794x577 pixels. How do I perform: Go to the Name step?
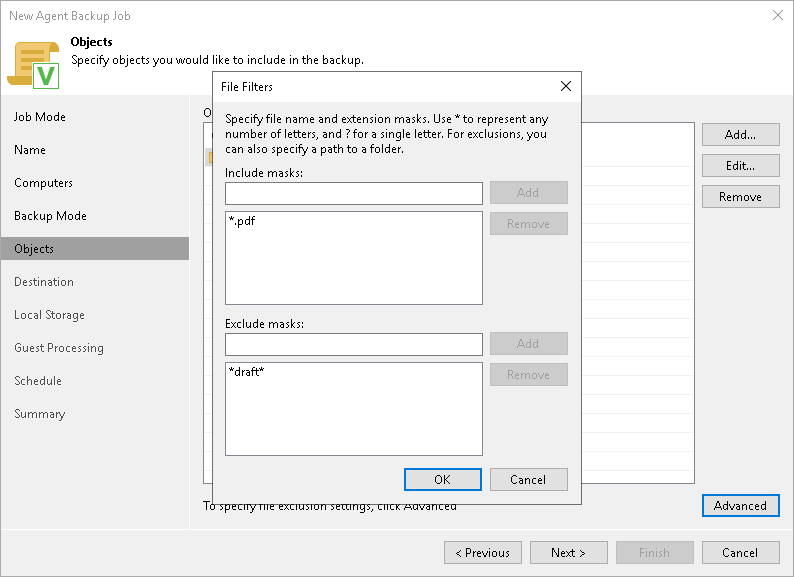tap(30, 150)
